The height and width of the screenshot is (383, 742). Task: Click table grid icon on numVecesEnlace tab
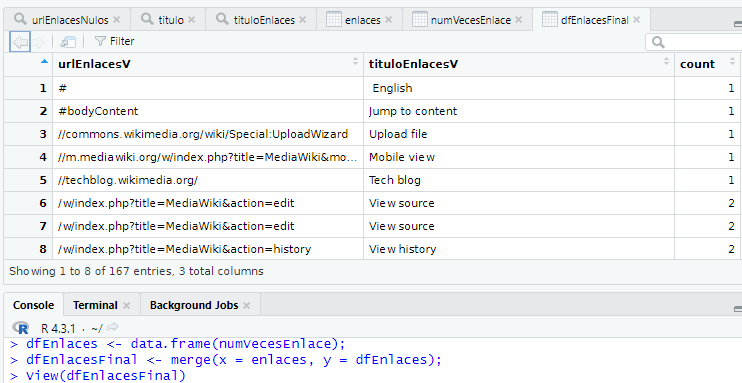click(420, 19)
